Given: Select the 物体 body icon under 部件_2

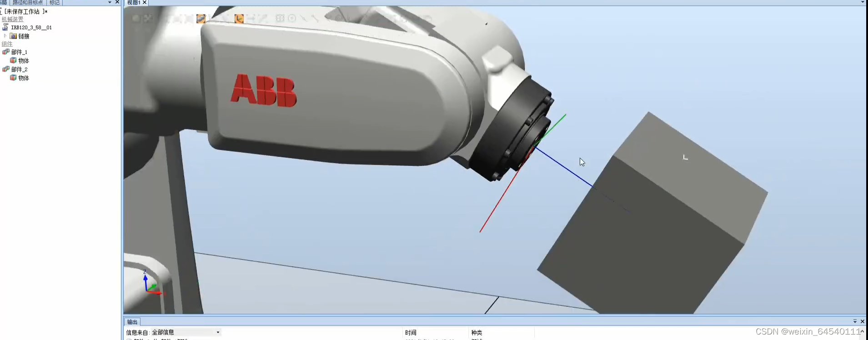Looking at the screenshot, I should click(x=14, y=78).
